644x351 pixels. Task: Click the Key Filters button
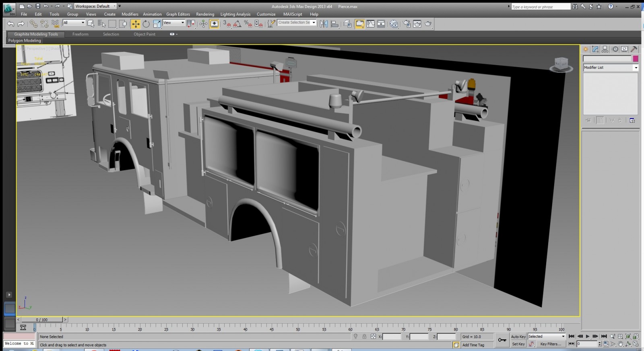tap(550, 344)
